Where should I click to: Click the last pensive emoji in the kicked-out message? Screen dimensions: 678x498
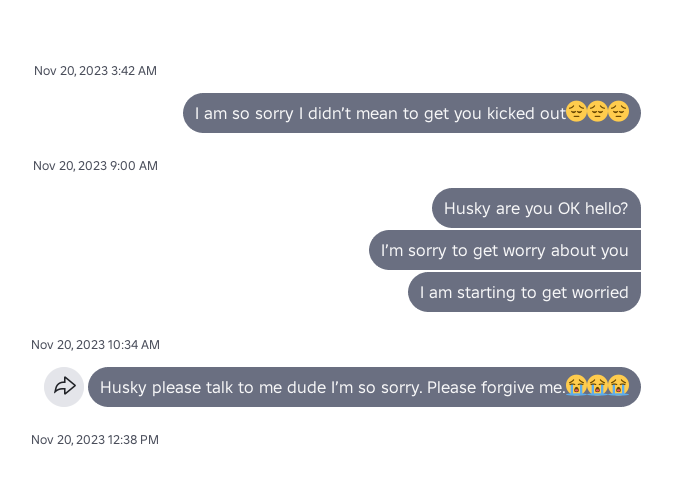tap(618, 112)
